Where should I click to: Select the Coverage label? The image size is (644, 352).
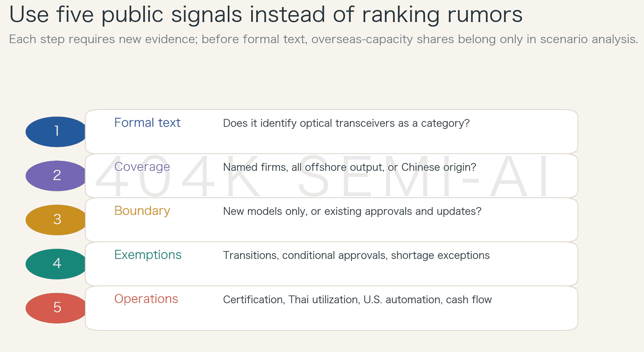(x=142, y=167)
